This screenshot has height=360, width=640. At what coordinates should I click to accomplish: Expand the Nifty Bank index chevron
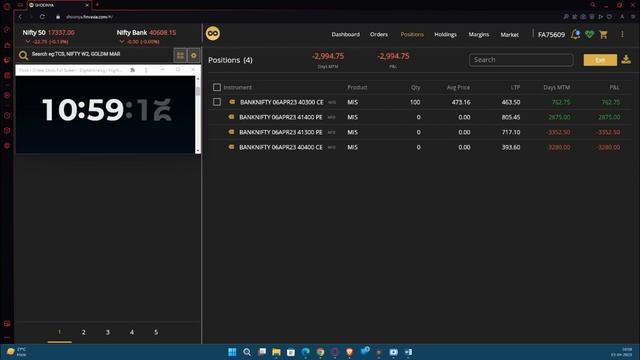tap(122, 42)
